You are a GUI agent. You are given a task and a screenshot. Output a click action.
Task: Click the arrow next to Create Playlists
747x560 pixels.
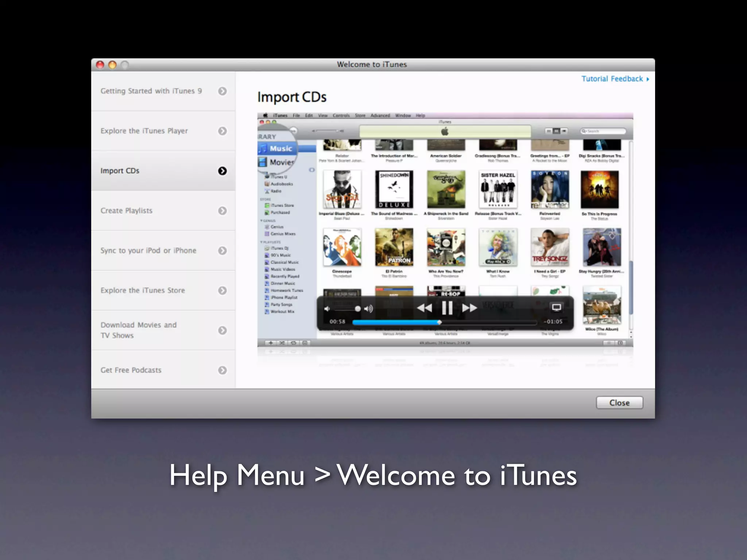(222, 211)
